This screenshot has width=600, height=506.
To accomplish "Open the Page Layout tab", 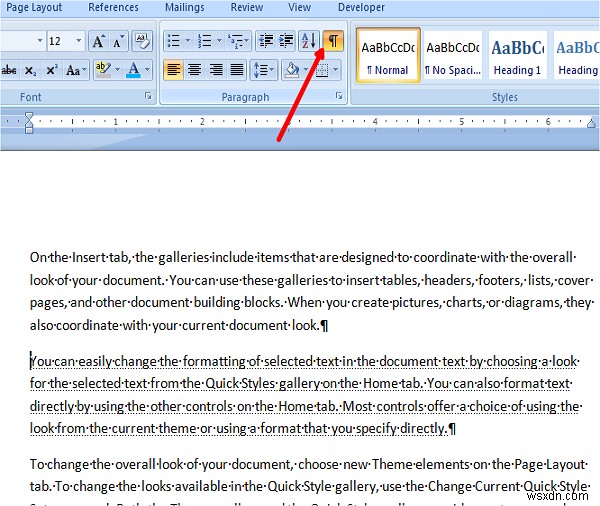I will [x=34, y=7].
